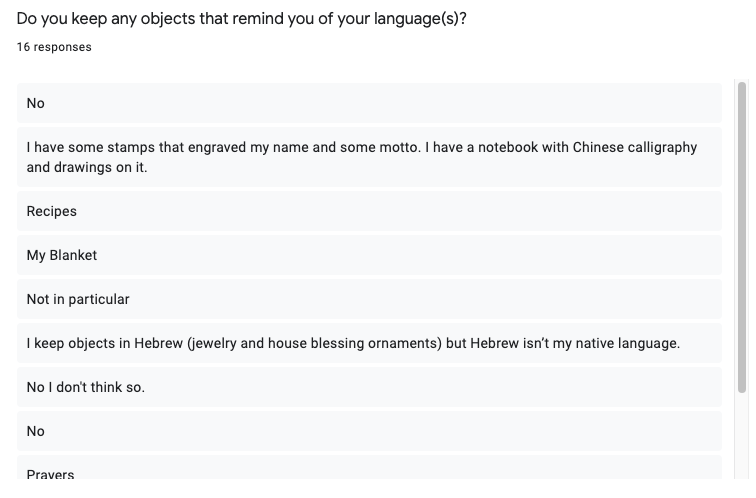
Task: Select the Hebrew jewelry and ornaments response
Action: click(x=369, y=343)
